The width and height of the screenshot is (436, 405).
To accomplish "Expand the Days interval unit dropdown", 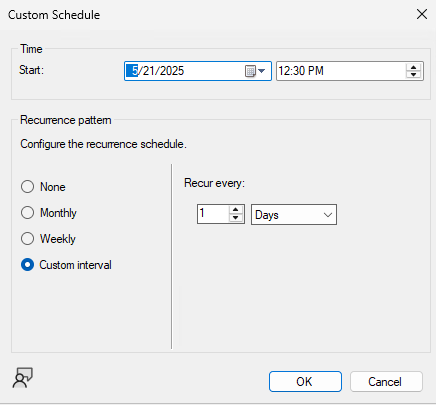I will click(294, 215).
